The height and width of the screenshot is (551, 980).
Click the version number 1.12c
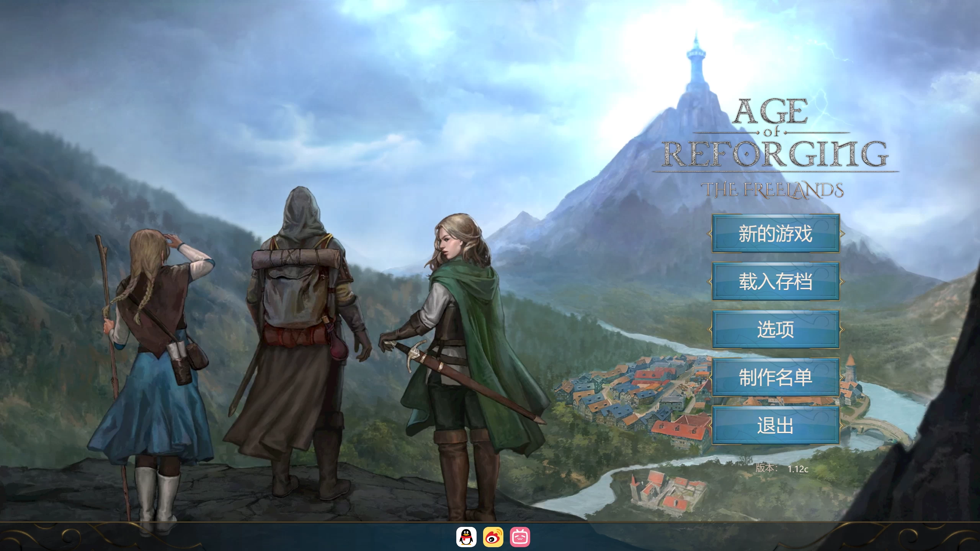click(798, 469)
